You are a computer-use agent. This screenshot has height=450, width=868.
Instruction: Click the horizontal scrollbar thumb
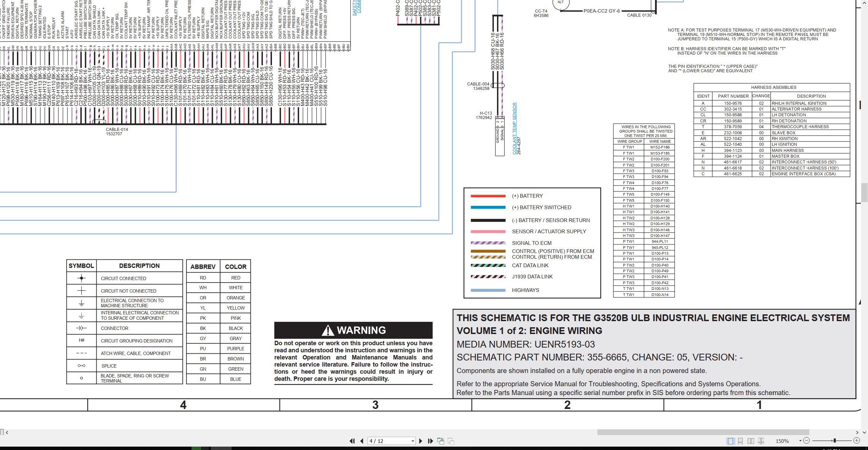coord(703,432)
